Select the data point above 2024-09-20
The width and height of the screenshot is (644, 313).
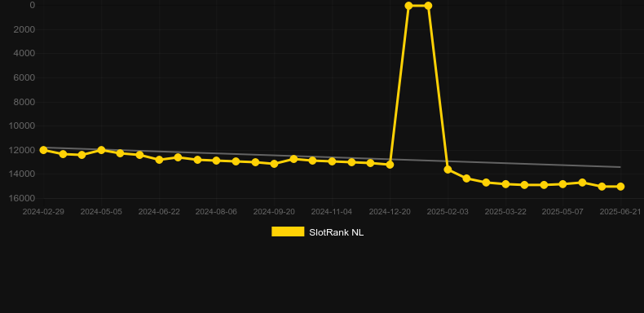pos(275,164)
